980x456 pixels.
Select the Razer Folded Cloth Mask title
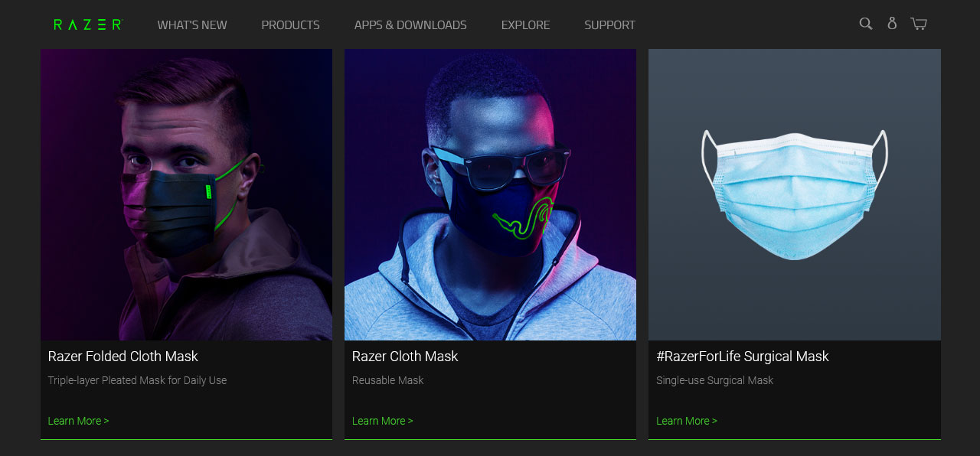[122, 357]
